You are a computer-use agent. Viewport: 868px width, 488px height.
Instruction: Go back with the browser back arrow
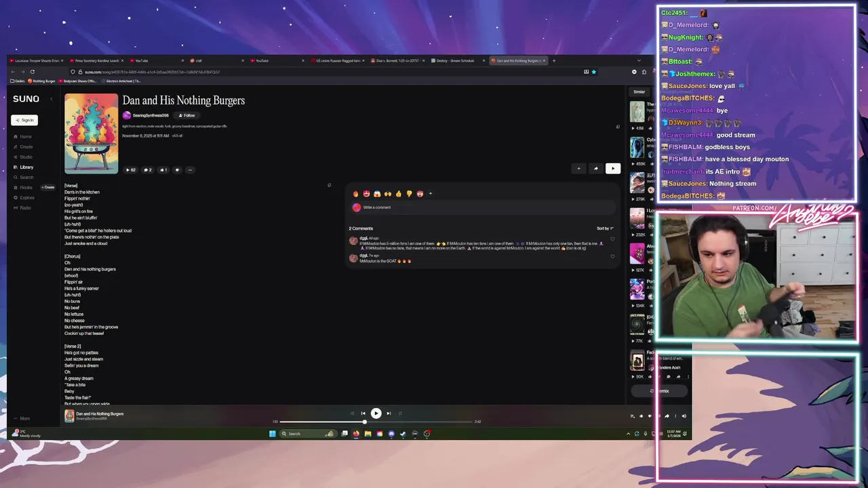pyautogui.click(x=12, y=72)
